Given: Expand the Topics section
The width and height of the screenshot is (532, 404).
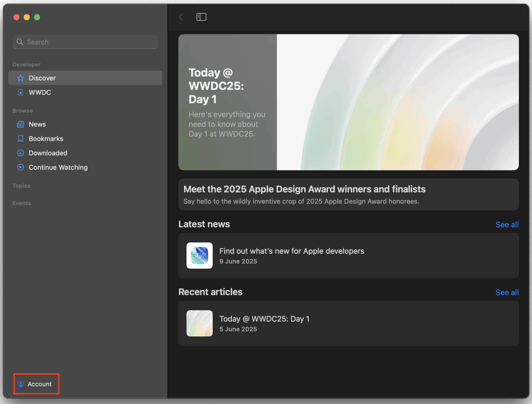Looking at the screenshot, I should tap(21, 185).
